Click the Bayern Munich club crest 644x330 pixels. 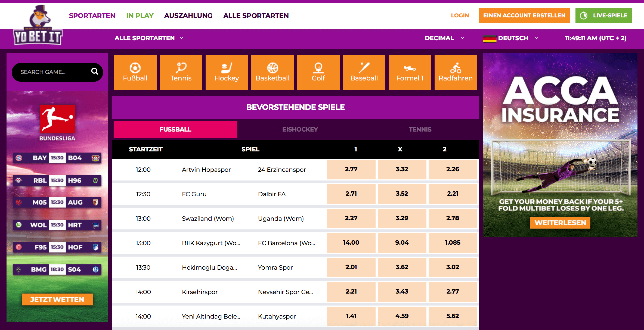(19, 158)
